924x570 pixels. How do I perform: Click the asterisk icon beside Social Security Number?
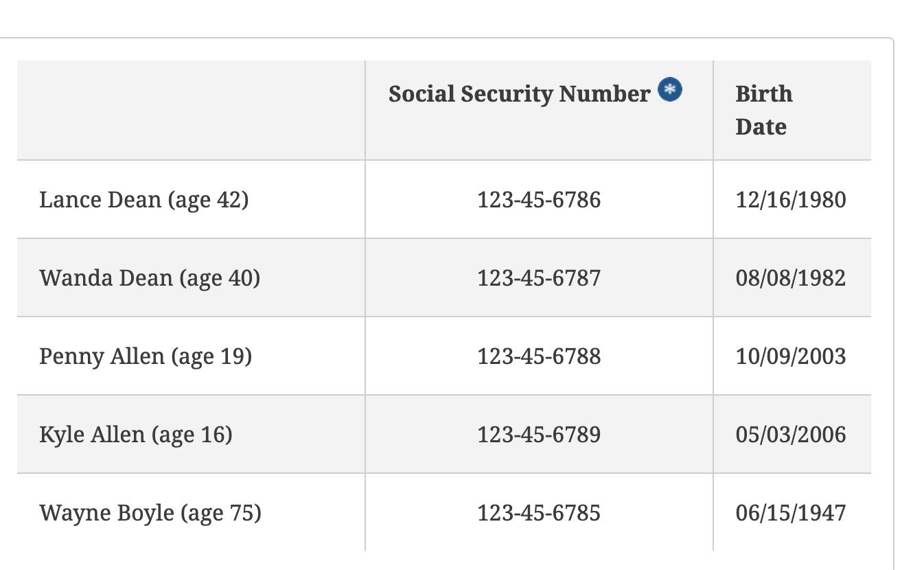pos(670,90)
